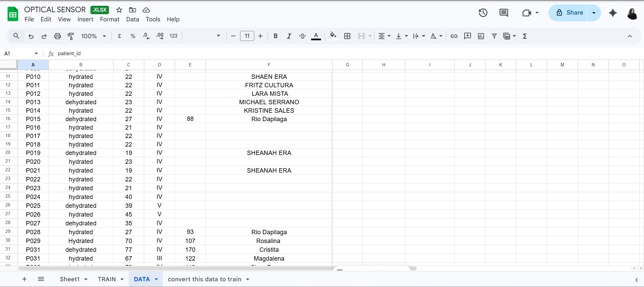Insert a link
Screen dimensions: 644x287
tap(454, 36)
